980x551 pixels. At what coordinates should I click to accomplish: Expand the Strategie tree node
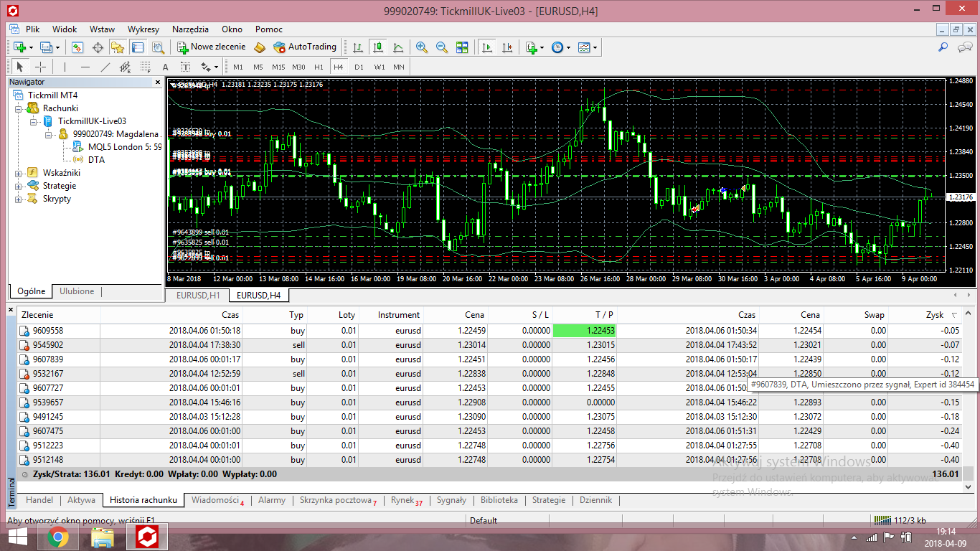click(19, 186)
